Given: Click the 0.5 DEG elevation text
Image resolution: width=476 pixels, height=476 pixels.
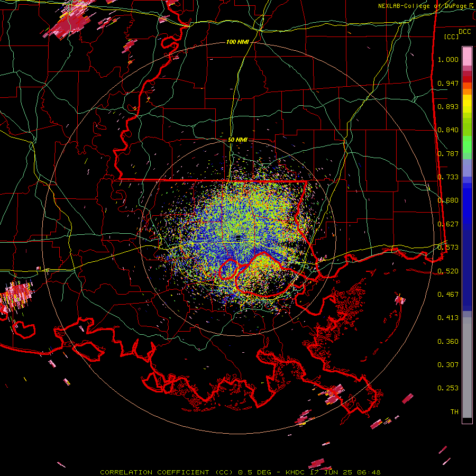Looking at the screenshot, I should pyautogui.click(x=255, y=472).
